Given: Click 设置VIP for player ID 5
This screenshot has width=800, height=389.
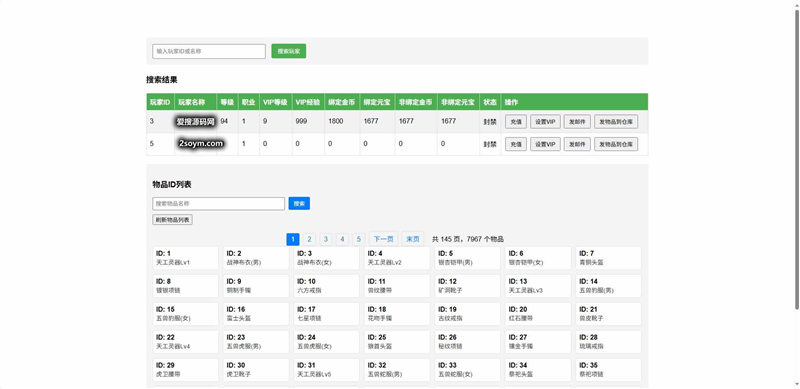Looking at the screenshot, I should (545, 144).
